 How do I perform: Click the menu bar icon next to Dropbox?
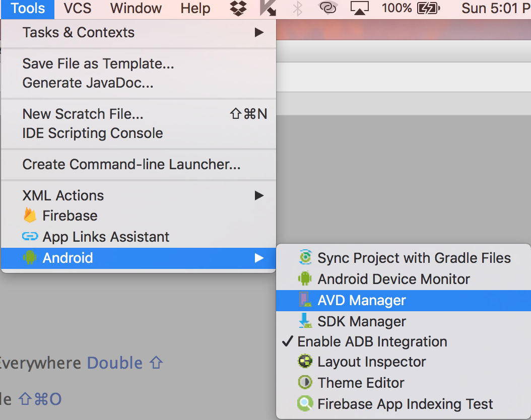268,8
